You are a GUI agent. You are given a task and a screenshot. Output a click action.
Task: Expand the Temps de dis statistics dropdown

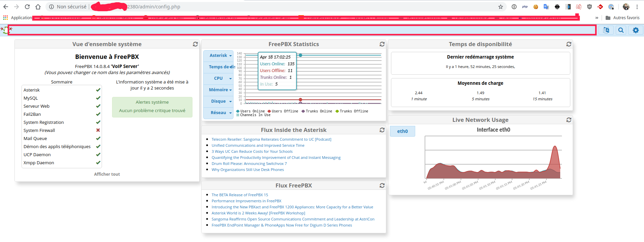[x=218, y=67]
